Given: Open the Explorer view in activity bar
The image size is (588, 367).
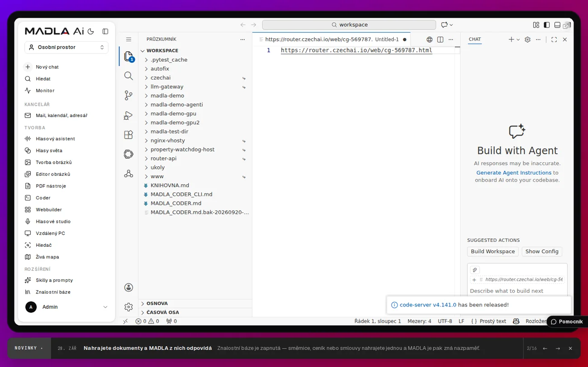Looking at the screenshot, I should point(128,57).
